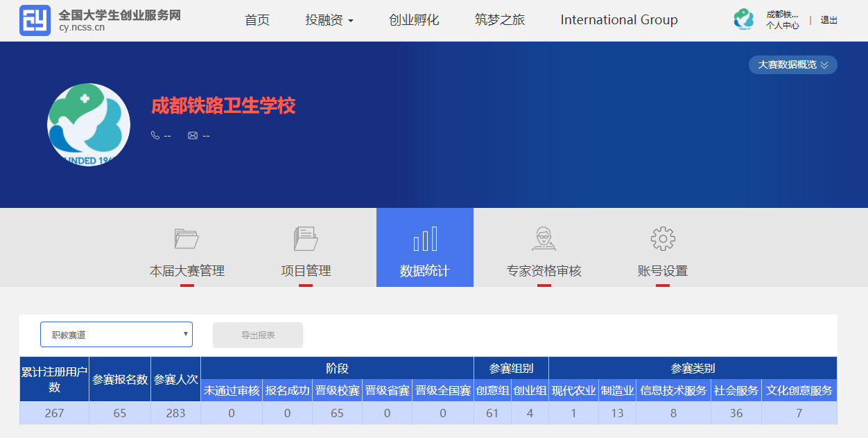This screenshot has height=438, width=868.
Task: Click the envelope email icon under school name
Action: point(193,135)
